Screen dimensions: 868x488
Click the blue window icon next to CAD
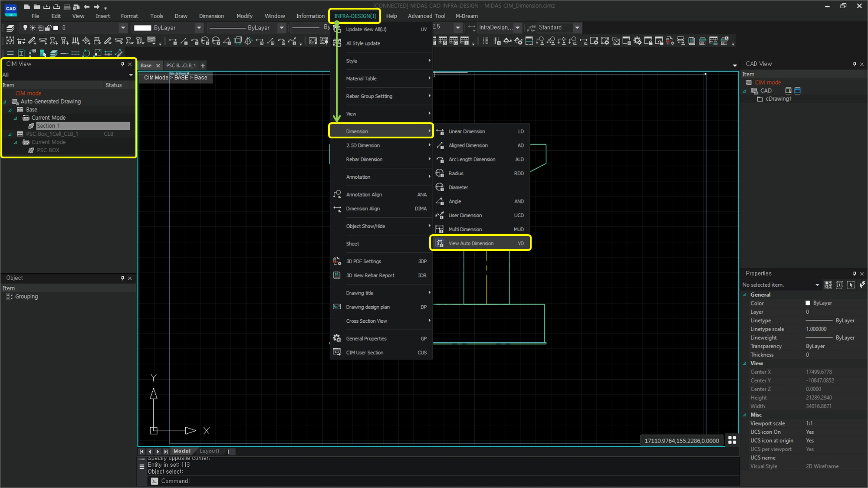pos(798,91)
